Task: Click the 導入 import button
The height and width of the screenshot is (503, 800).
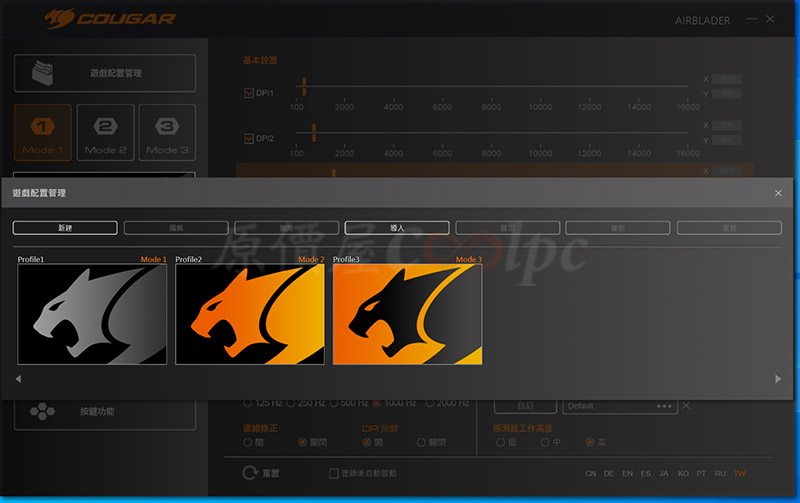Action: click(397, 228)
